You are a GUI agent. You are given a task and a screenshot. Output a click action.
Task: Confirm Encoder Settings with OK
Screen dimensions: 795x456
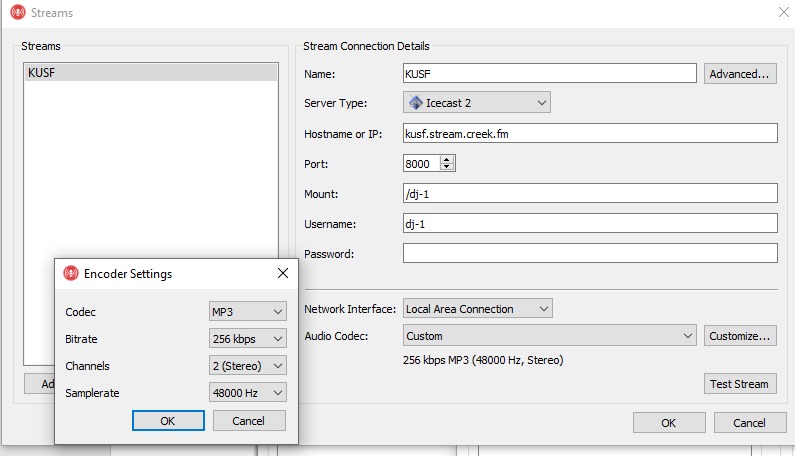point(168,420)
